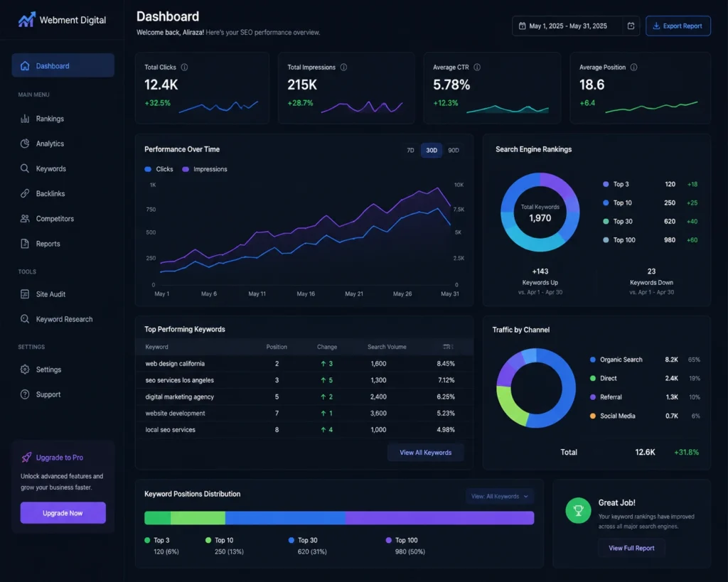Open the Dashboard home icon
Image resolution: width=728 pixels, height=582 pixels.
tap(25, 66)
